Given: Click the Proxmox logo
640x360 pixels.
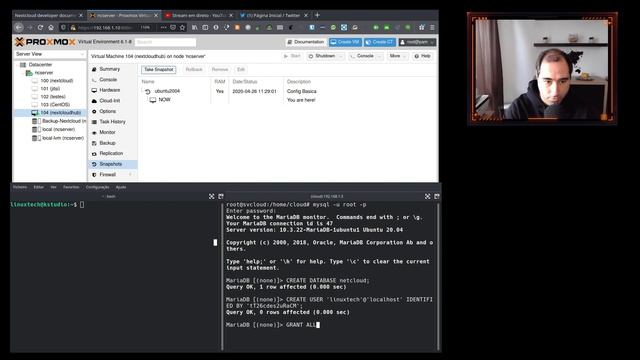Looking at the screenshot, I should (45, 42).
